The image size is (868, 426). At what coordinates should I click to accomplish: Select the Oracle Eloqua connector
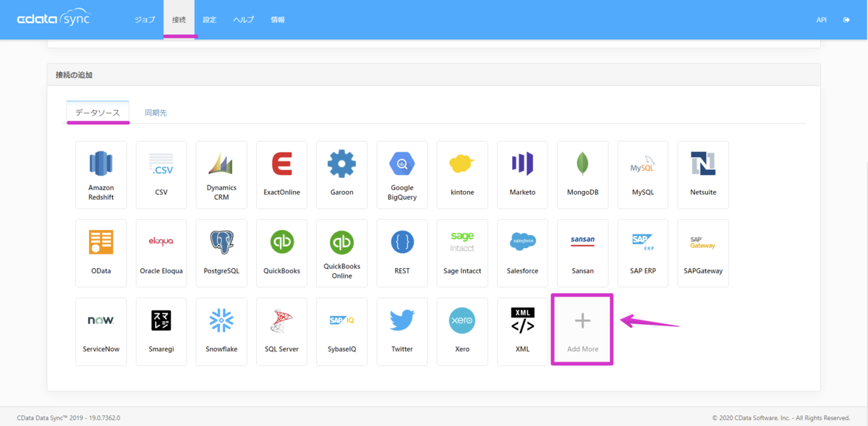pos(161,253)
